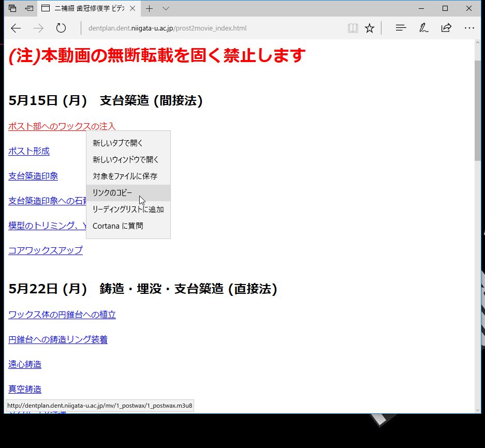The height and width of the screenshot is (448, 485).
Task: Open the 遠心鋳造 link
Action: coord(25,364)
